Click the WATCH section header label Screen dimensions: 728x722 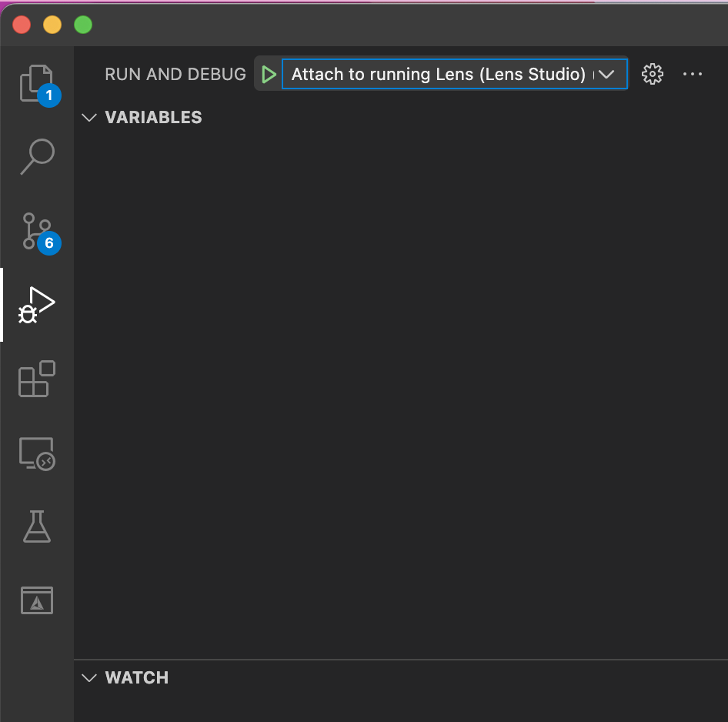coord(136,678)
